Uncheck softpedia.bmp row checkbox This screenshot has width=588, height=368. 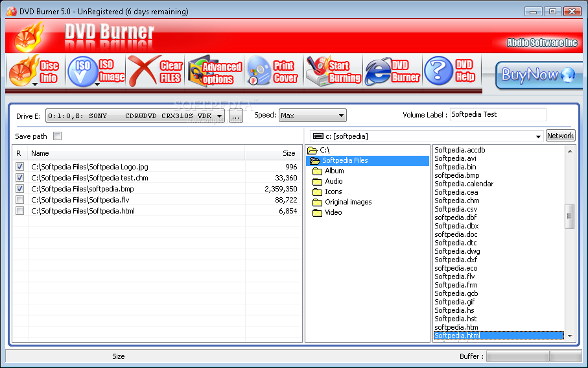pos(20,188)
